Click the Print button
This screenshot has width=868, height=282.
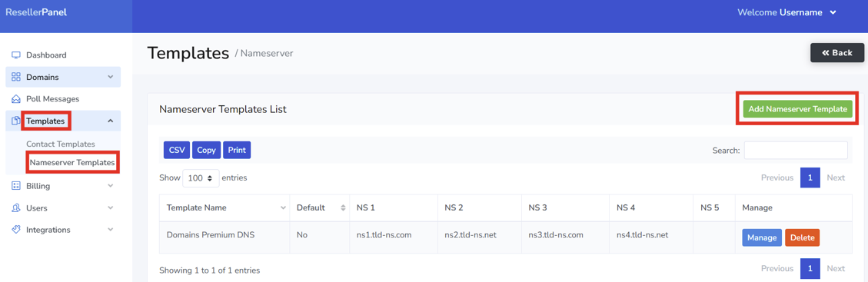point(237,150)
